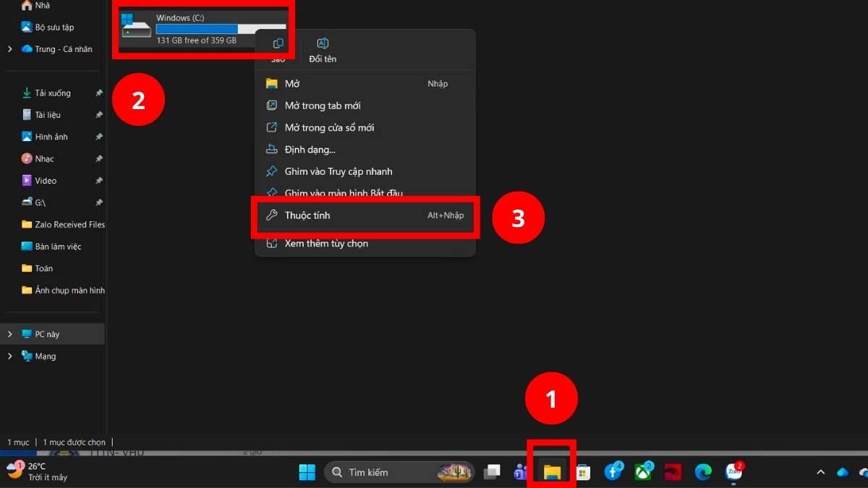The height and width of the screenshot is (488, 868).
Task: Select the Sao (copy) icon in context menu
Action: tap(278, 43)
